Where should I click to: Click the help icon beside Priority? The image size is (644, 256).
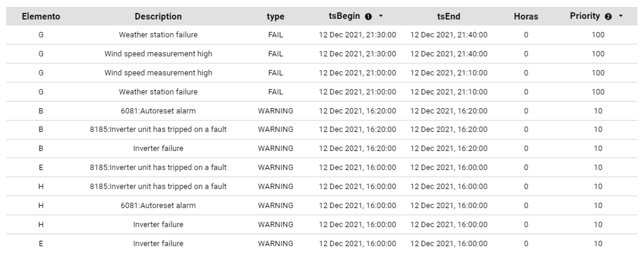click(x=608, y=17)
